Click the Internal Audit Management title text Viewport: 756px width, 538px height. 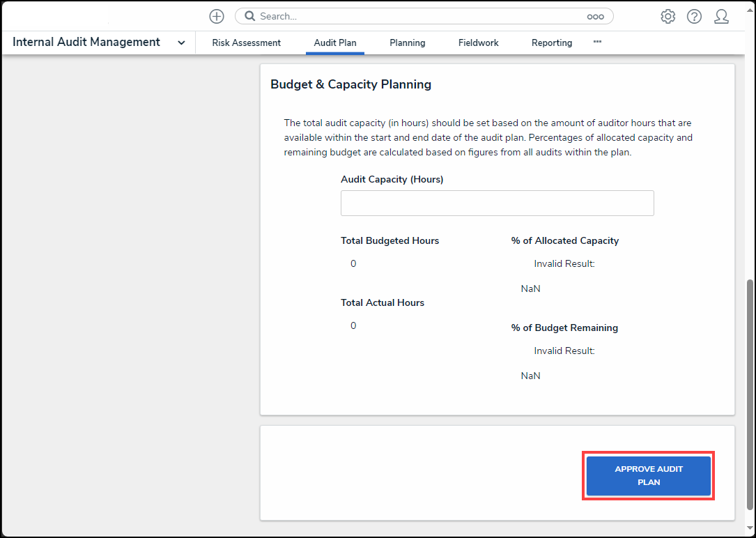click(x=86, y=42)
